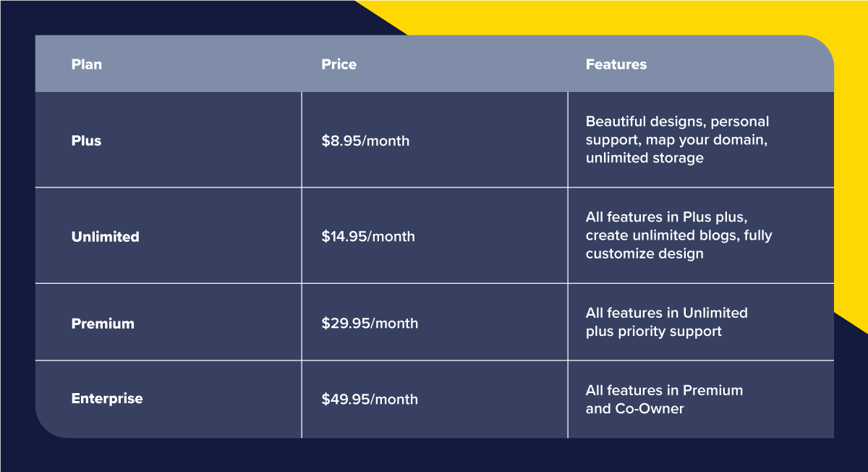Click the Plan column header
The height and width of the screenshot is (472, 868).
[87, 64]
